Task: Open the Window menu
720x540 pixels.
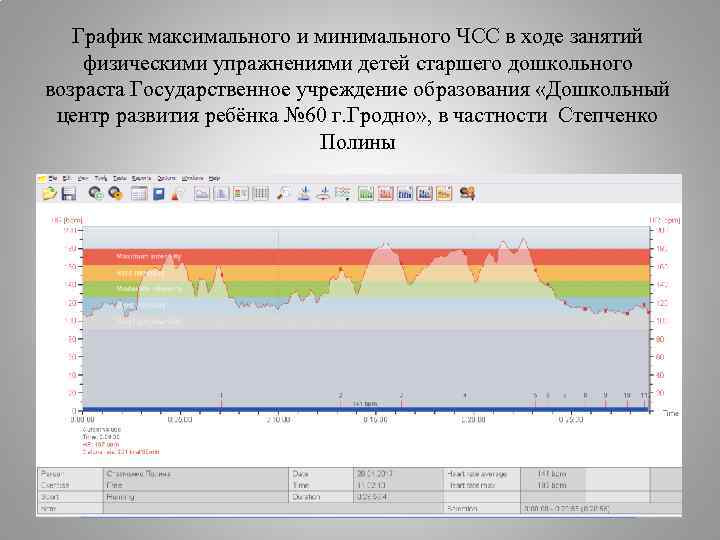Action: (192, 178)
